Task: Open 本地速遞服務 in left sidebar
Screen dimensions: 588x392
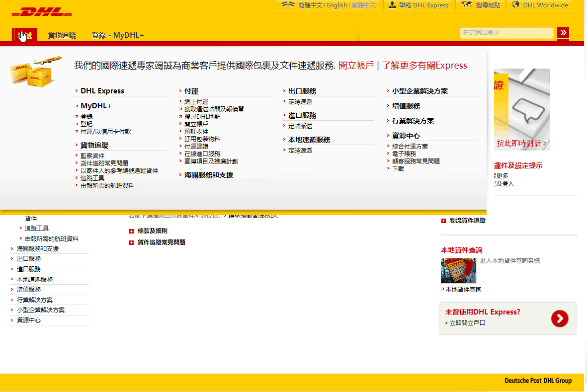Action: [35, 280]
